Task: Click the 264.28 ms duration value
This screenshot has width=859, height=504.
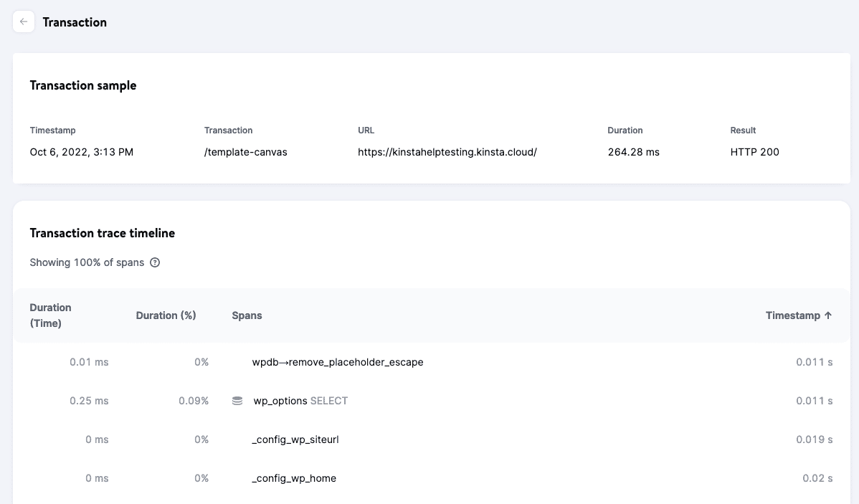Action: click(x=633, y=152)
